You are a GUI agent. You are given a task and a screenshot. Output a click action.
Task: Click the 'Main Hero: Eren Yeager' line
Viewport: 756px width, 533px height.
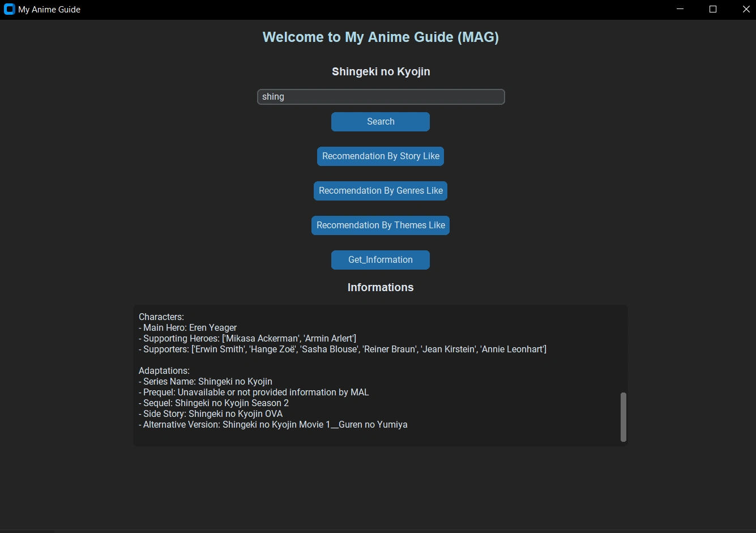pos(188,327)
